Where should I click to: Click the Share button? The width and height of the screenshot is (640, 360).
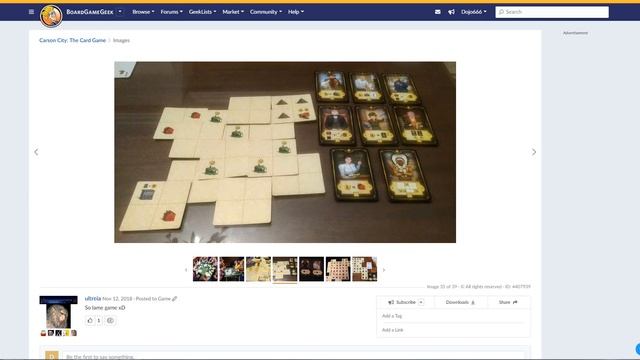point(508,302)
